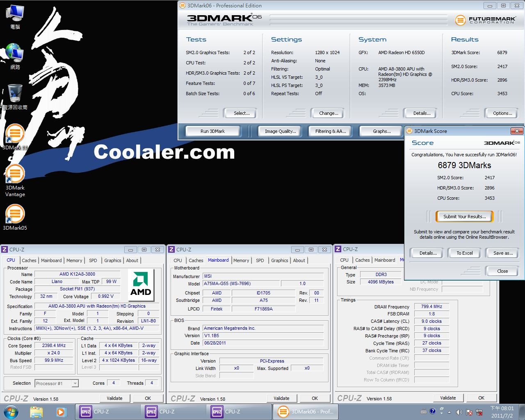Open the Memory tab in first CPU-Z

tap(74, 260)
